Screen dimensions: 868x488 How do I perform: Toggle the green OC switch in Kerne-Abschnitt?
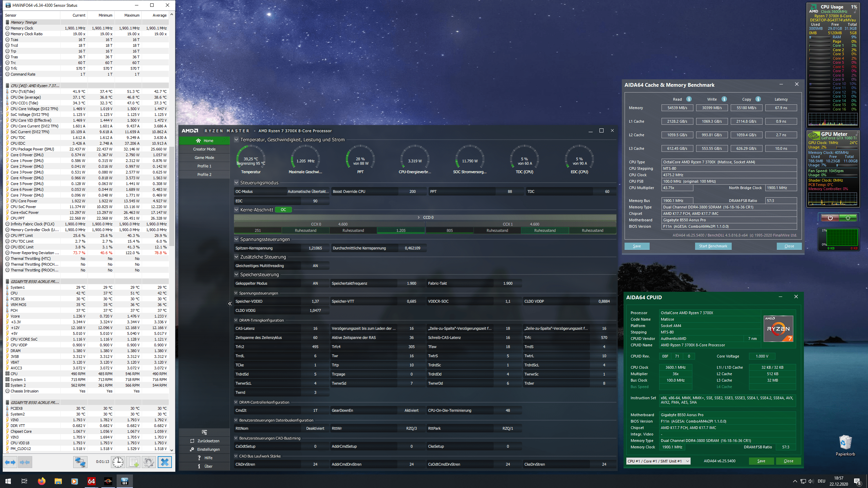pos(283,210)
